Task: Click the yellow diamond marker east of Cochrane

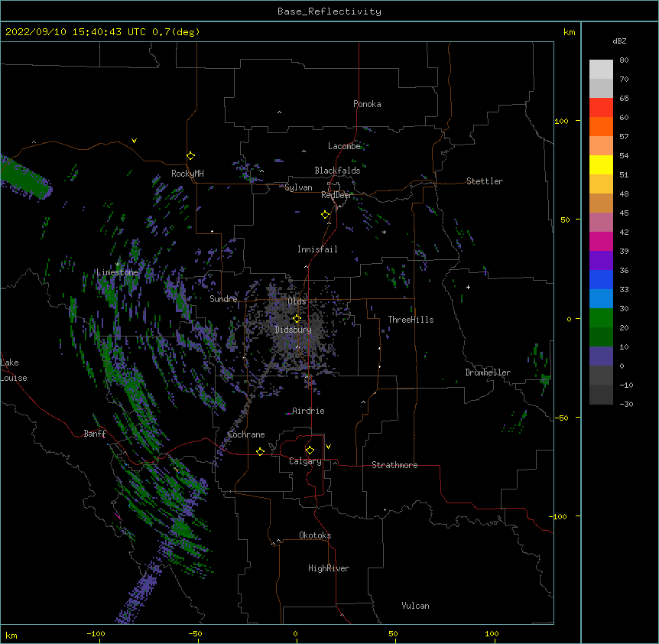Action: pyautogui.click(x=260, y=451)
